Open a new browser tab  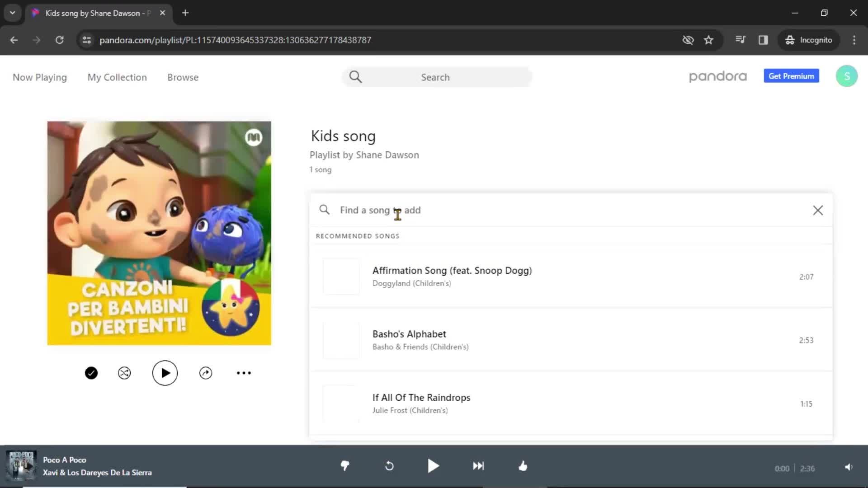pos(185,13)
